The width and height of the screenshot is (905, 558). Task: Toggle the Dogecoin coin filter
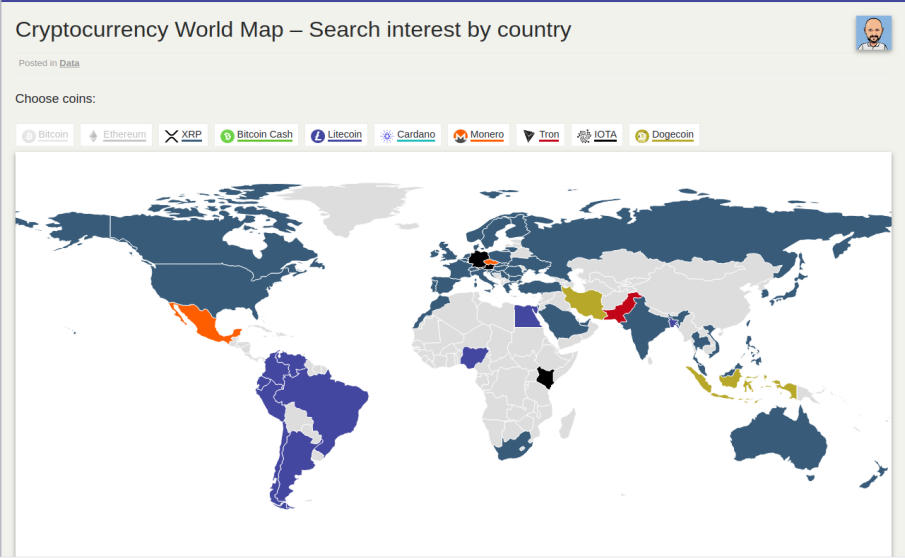tap(664, 135)
